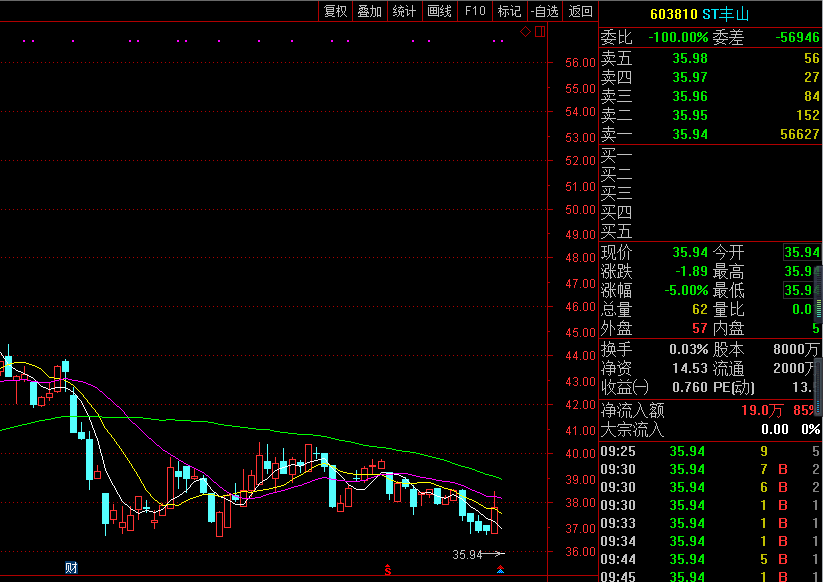
Task: Click the 净流入额 money flow row
Action: 710,410
